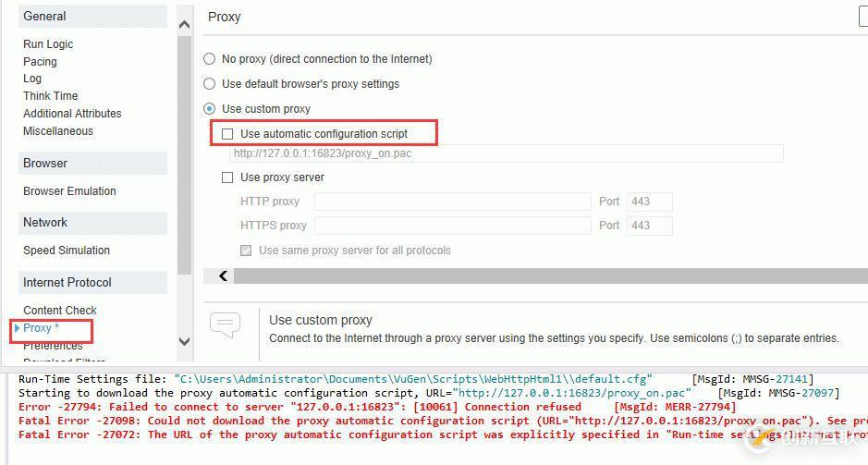The image size is (868, 465).
Task: Click the speech bubble hint icon
Action: click(x=225, y=324)
